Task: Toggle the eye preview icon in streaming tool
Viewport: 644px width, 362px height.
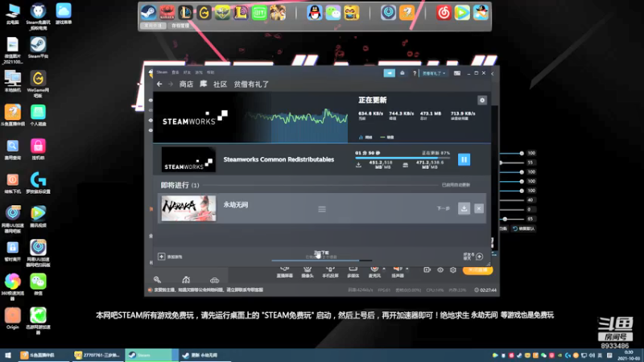Action: coord(440,270)
